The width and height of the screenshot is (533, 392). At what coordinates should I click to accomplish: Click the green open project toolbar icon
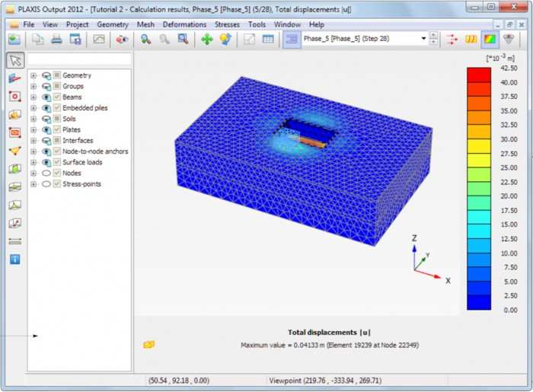(x=14, y=39)
